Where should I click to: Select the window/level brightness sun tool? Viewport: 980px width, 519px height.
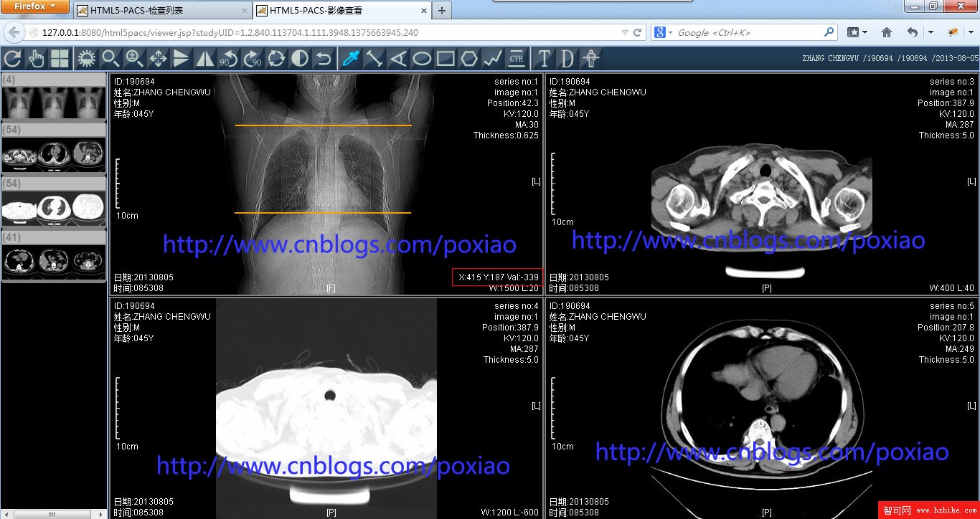86,59
